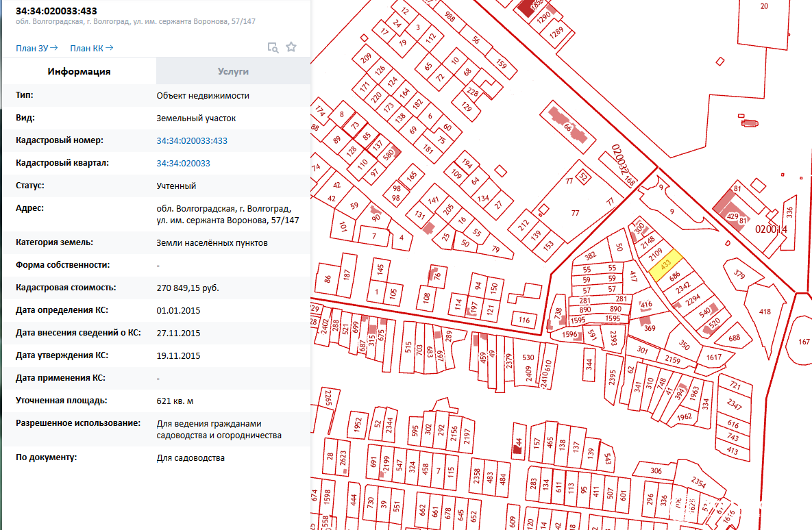
Task: Click the find-on-map magnifier icon
Action: point(273,47)
